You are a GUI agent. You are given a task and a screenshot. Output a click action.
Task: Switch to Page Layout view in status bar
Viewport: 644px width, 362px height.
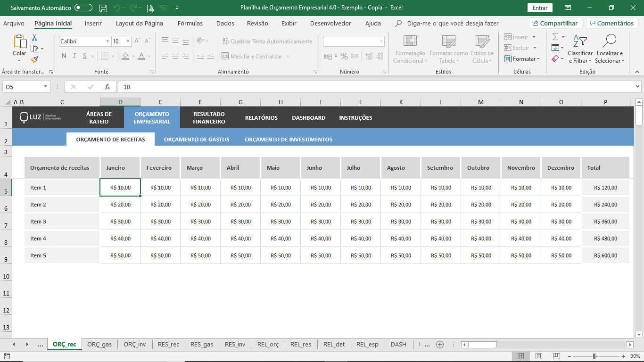[538, 356]
